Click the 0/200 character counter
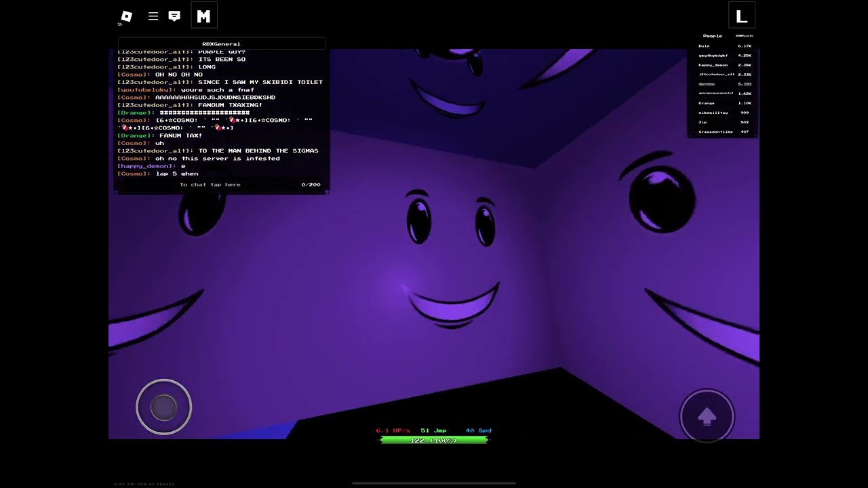Image resolution: width=868 pixels, height=488 pixels. pyautogui.click(x=311, y=184)
